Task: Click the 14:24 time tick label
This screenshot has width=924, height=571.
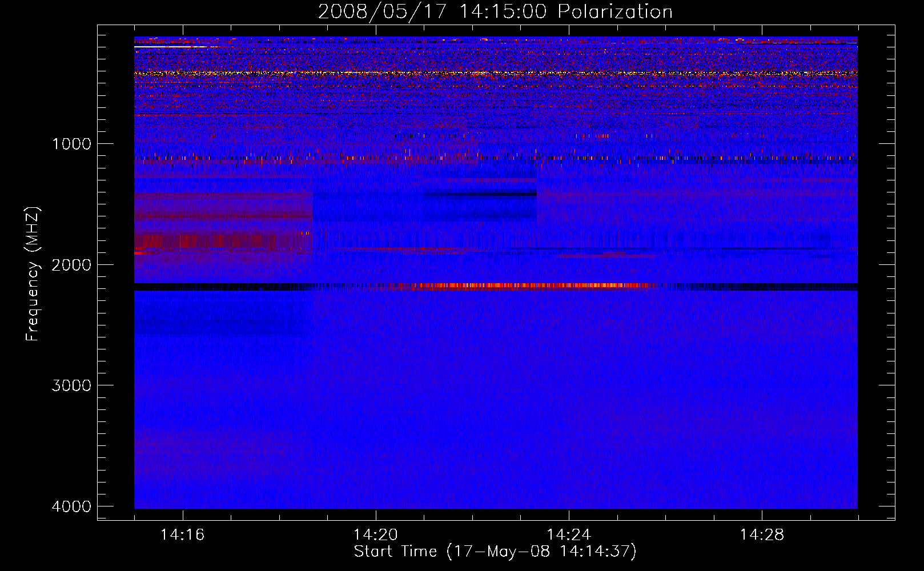Action: click(569, 535)
